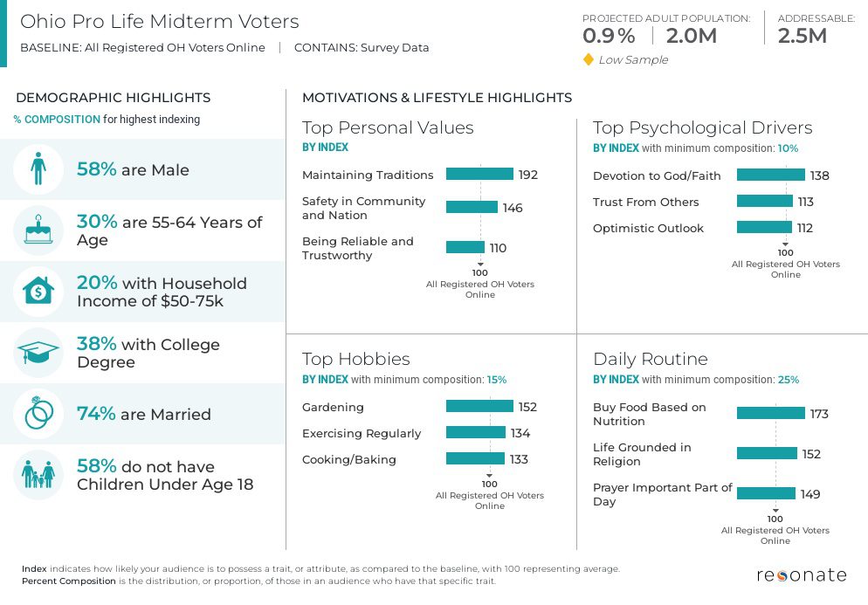This screenshot has height=605, width=868.
Task: Click the Daily Routine heading
Action: 650,359
